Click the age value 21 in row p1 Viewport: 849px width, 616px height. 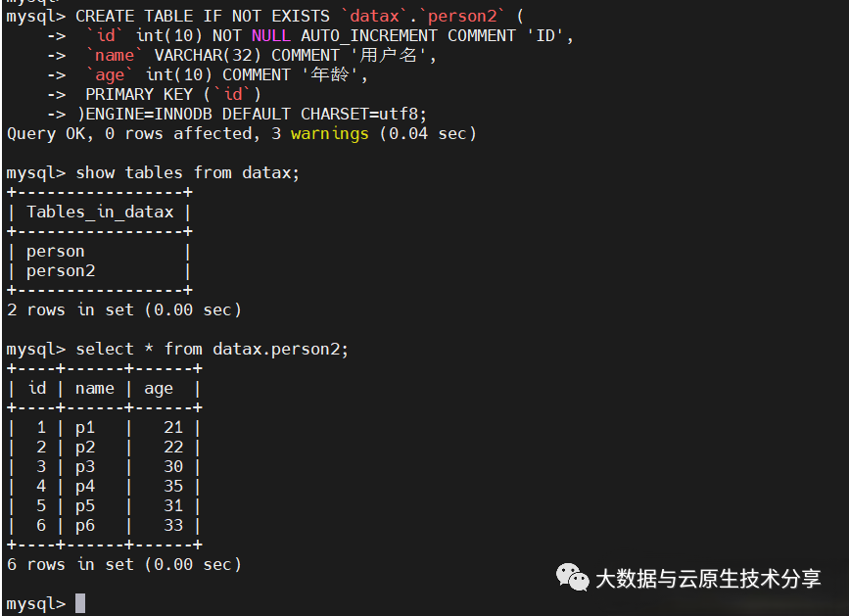[x=173, y=427]
